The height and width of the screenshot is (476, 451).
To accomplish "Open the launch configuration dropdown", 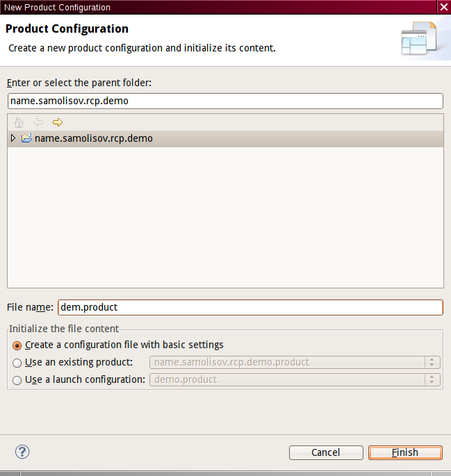I will [x=432, y=379].
